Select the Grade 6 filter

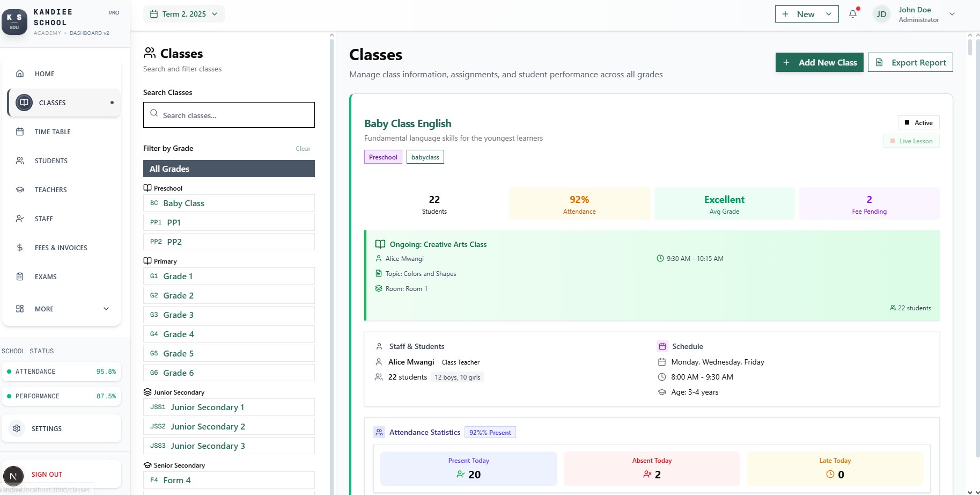[229, 373]
